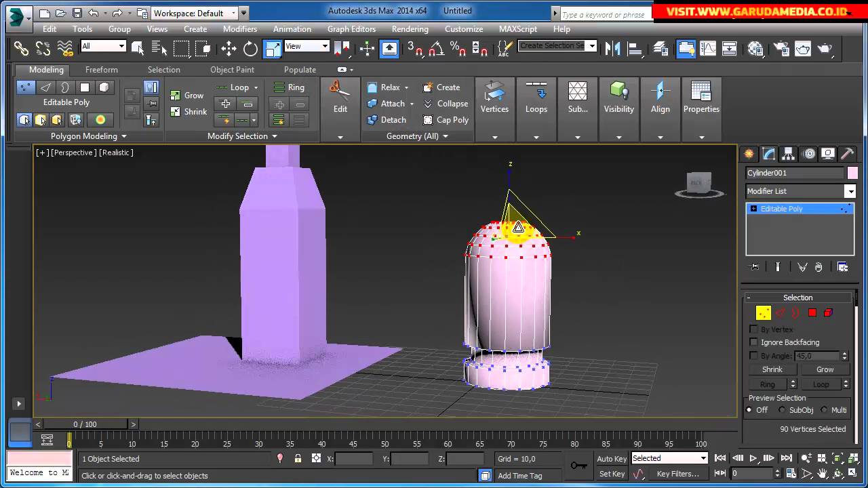This screenshot has height=488, width=868.
Task: Open the Create panel tab
Action: [749, 154]
